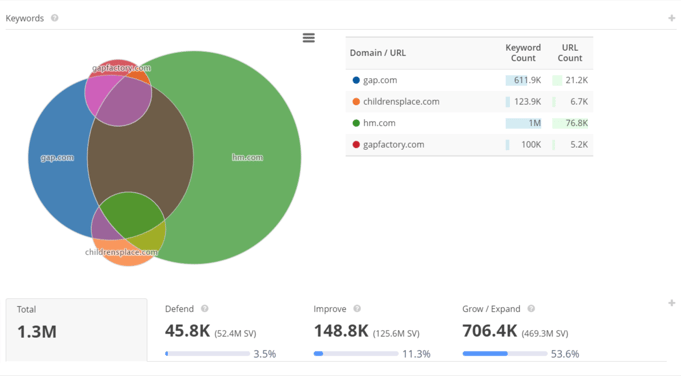
Task: Select the Total 1.3M tab
Action: coord(76,330)
